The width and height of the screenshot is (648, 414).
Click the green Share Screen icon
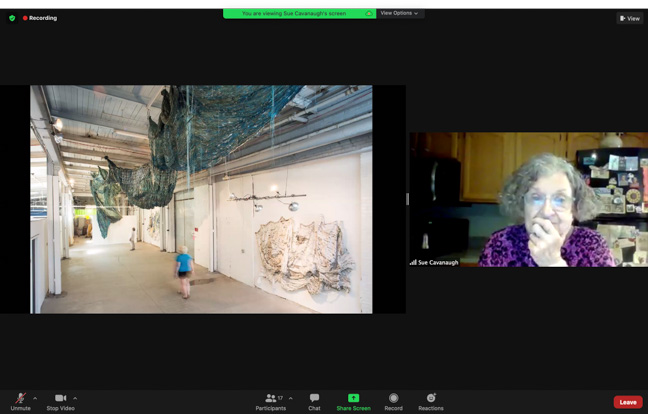(353, 398)
